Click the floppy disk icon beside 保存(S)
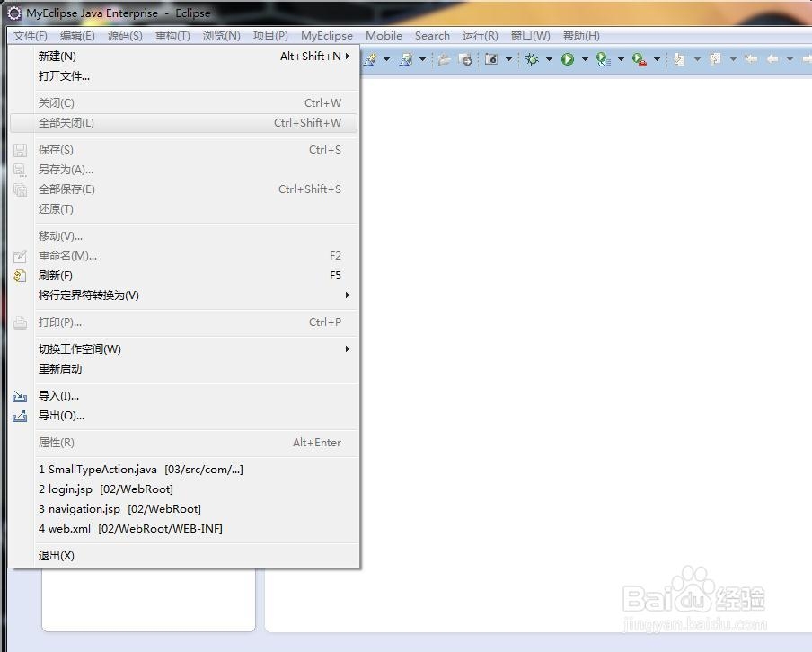The height and width of the screenshot is (652, 812). click(x=20, y=150)
